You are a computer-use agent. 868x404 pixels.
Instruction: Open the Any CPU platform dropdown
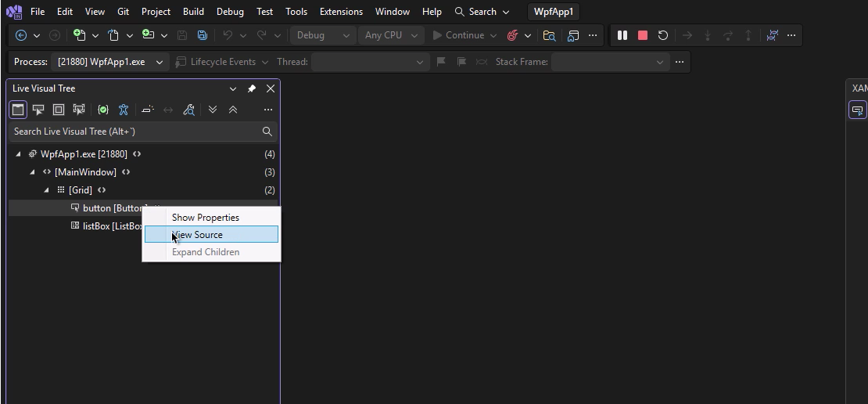coord(391,35)
